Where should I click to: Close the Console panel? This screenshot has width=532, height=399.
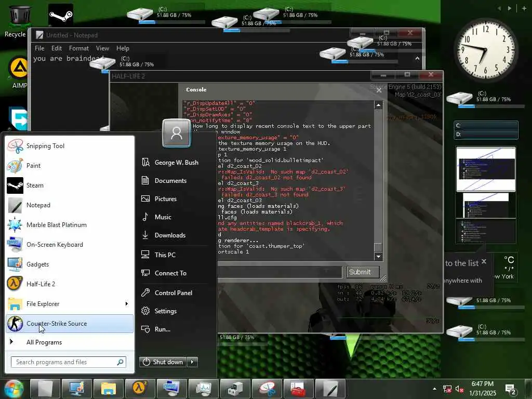[379, 90]
